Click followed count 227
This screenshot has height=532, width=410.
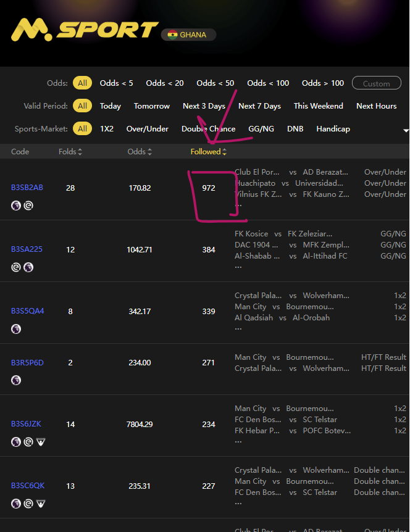(x=209, y=486)
